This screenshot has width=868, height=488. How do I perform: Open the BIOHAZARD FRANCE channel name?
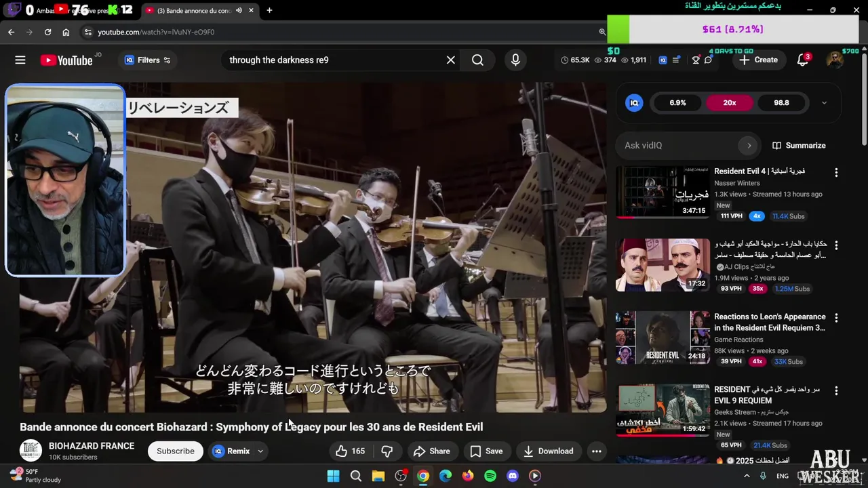92,446
